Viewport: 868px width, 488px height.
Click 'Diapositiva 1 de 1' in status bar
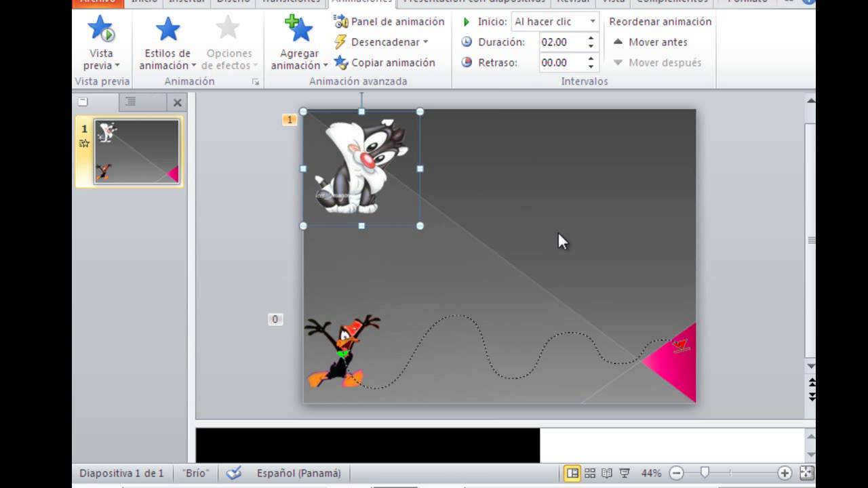[x=121, y=473]
